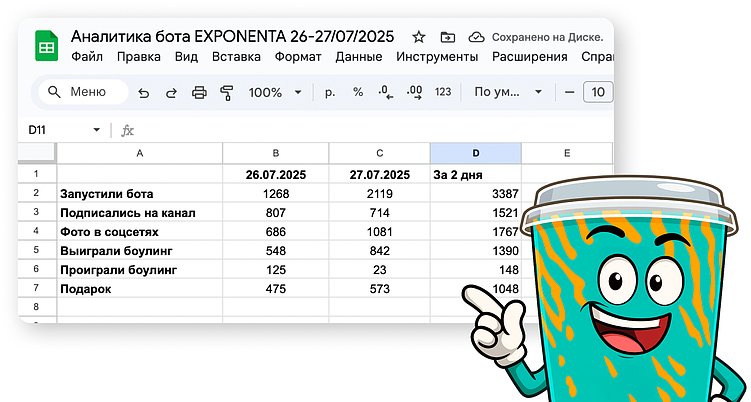Select cell with value 714
The width and height of the screenshot is (751, 402).
coord(379,213)
